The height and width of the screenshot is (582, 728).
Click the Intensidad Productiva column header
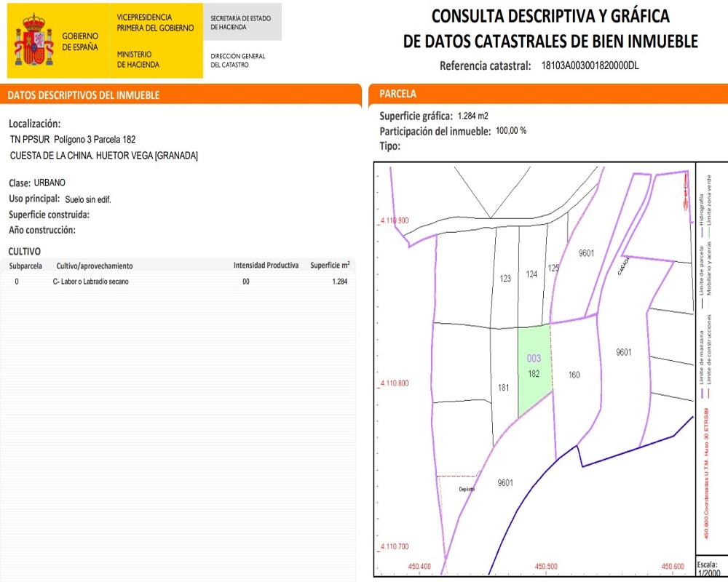[x=266, y=266]
